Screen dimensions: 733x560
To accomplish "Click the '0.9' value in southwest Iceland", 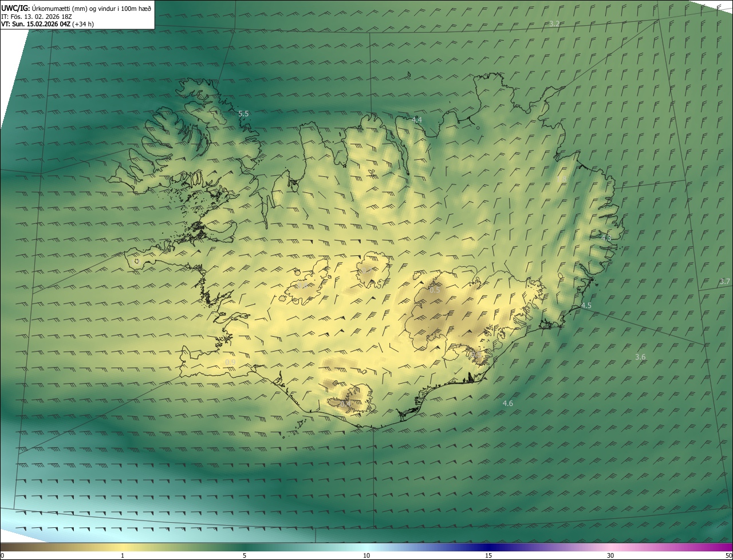I will (x=230, y=362).
